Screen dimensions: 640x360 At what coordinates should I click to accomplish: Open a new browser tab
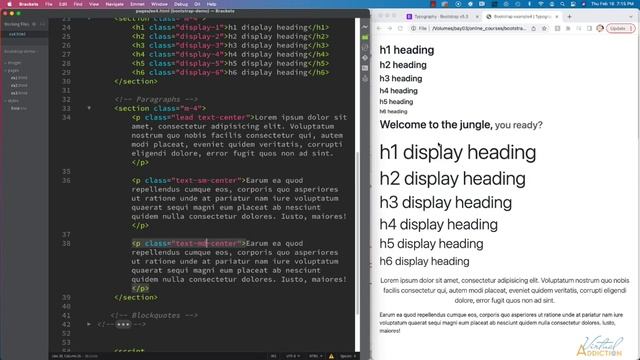(569, 17)
